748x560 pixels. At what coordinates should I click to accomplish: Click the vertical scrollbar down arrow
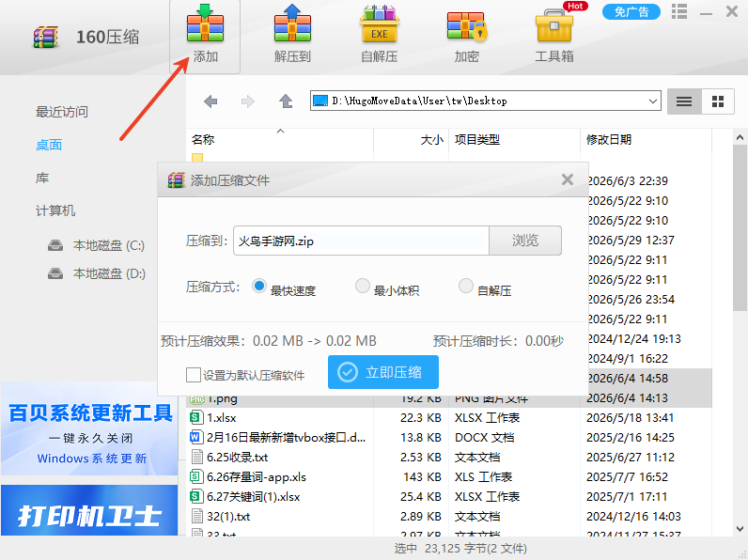pyautogui.click(x=740, y=528)
